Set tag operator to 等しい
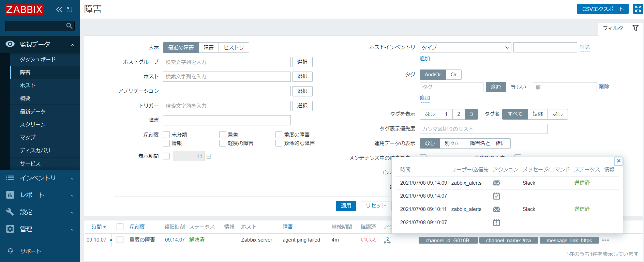Screen dimensions: 644x262 pos(519,87)
